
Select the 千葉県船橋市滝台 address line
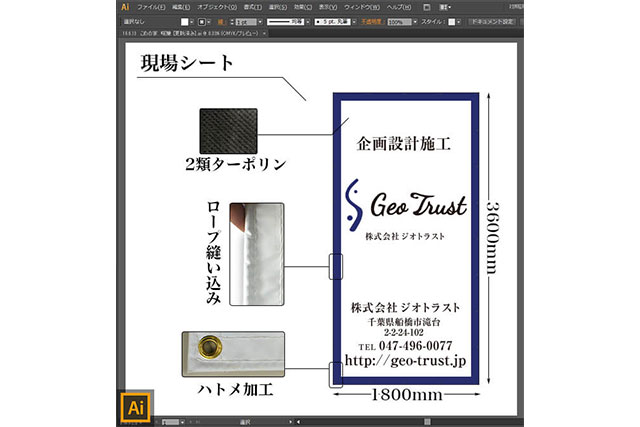tap(404, 322)
